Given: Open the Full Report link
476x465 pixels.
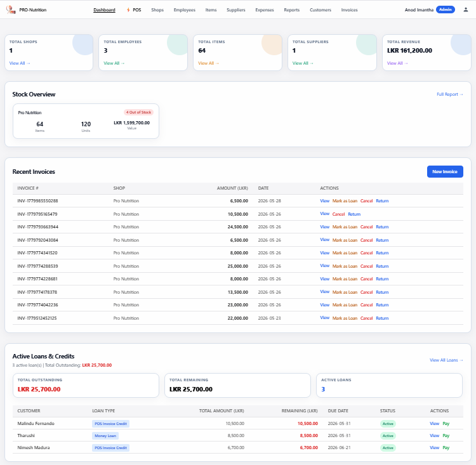Looking at the screenshot, I should coord(449,95).
